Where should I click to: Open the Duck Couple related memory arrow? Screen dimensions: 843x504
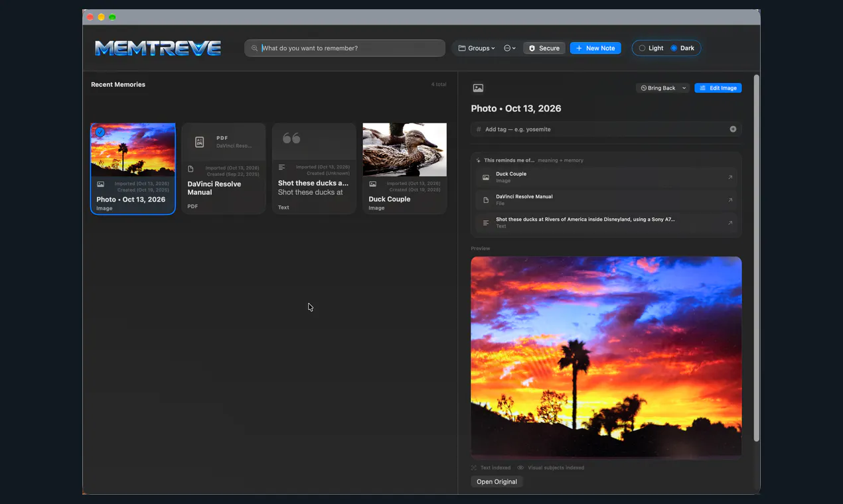tap(730, 177)
